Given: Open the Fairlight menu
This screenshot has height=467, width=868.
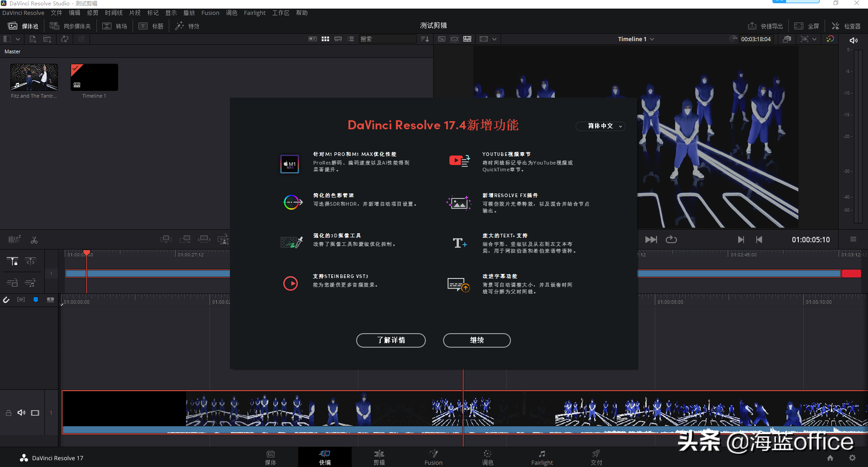Looking at the screenshot, I should pyautogui.click(x=255, y=13).
